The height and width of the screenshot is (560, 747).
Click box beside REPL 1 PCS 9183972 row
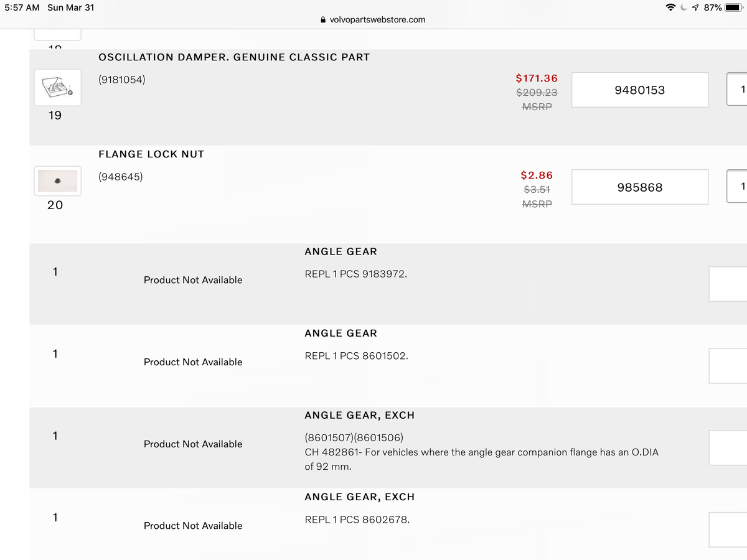pos(728,284)
